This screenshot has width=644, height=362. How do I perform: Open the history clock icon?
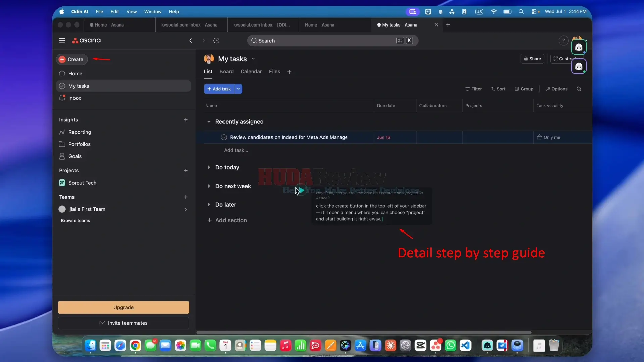(216, 41)
